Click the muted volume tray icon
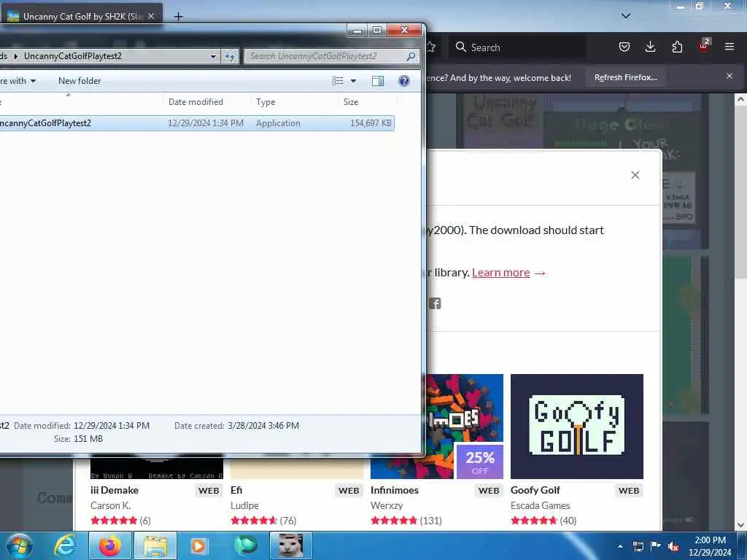The width and height of the screenshot is (747, 560). point(674,547)
